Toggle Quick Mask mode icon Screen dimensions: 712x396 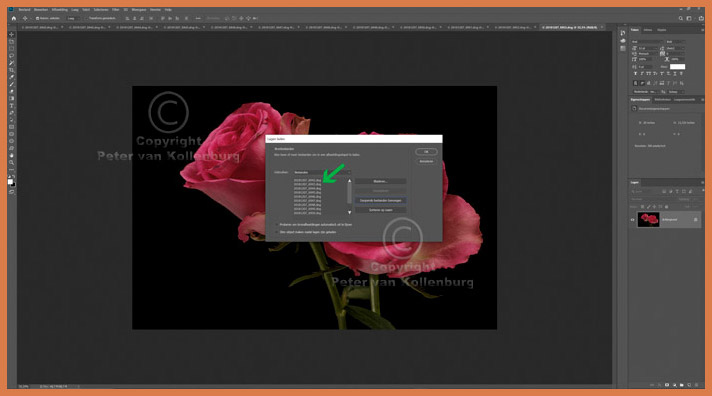coord(12,192)
